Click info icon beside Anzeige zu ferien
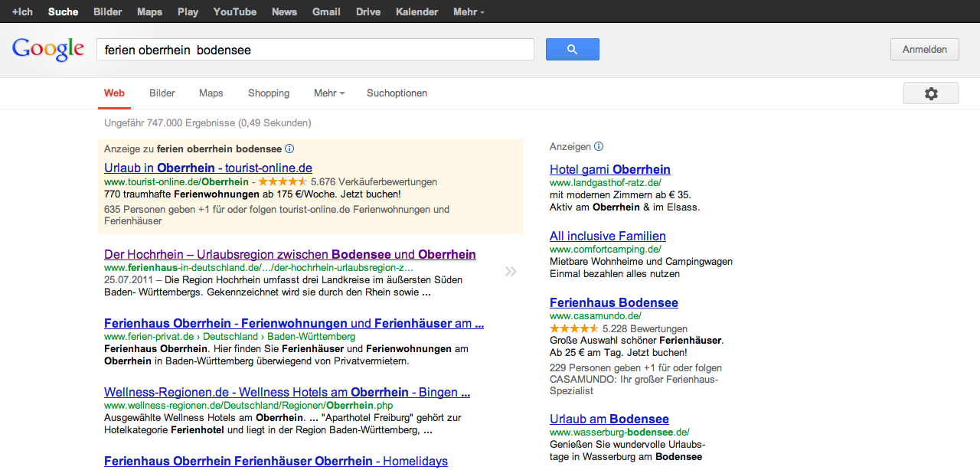This screenshot has height=470, width=980. 289,149
